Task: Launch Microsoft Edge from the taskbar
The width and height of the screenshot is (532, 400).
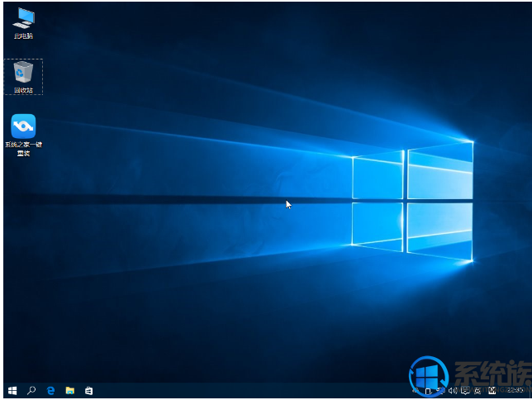Action: [x=50, y=390]
